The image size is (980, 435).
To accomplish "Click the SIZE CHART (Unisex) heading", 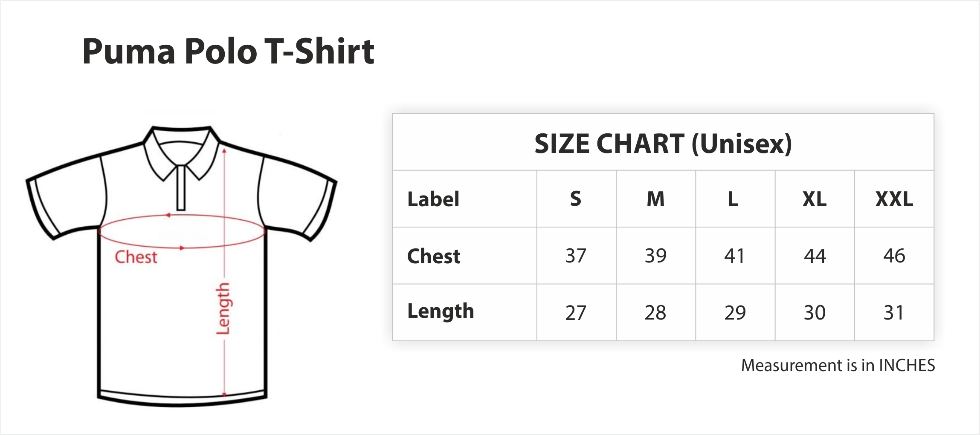I will coord(663,144).
